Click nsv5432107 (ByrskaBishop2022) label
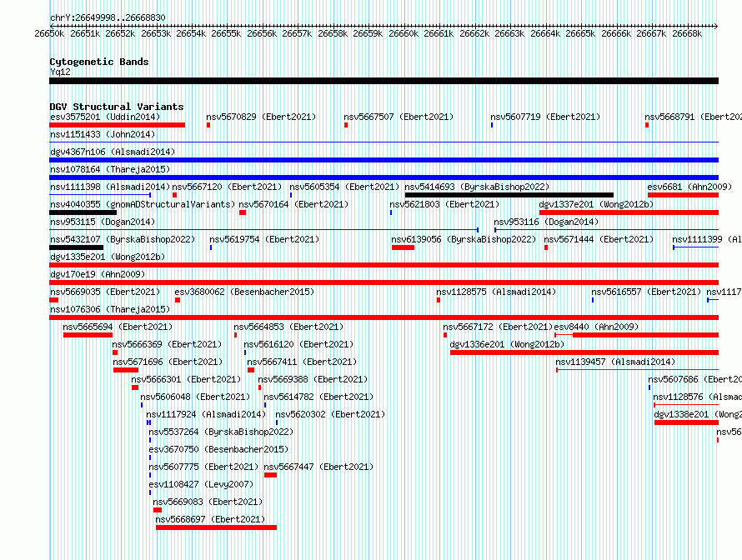 [123, 239]
